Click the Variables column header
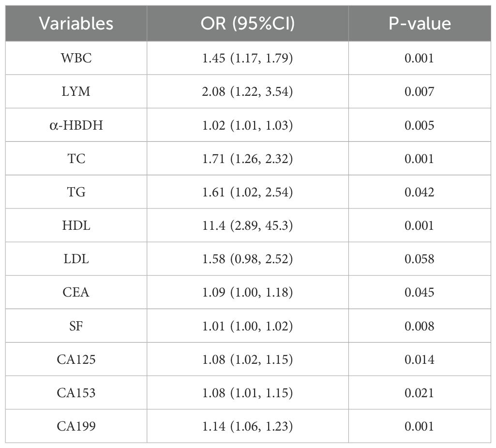 coord(76,23)
